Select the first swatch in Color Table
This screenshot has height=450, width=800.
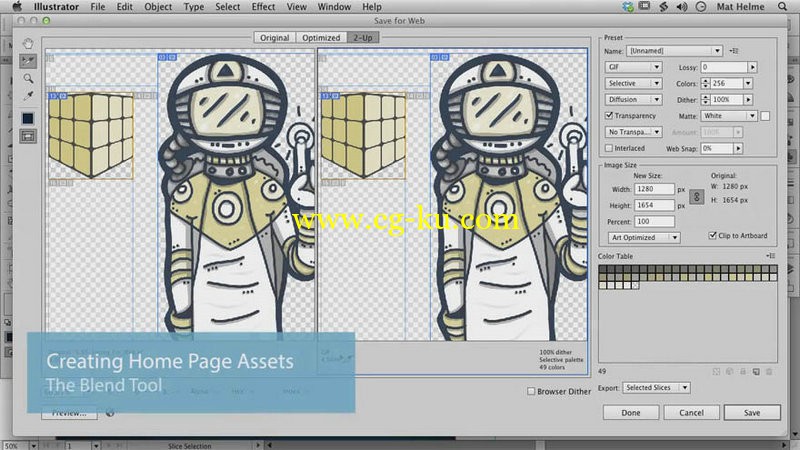[602, 269]
